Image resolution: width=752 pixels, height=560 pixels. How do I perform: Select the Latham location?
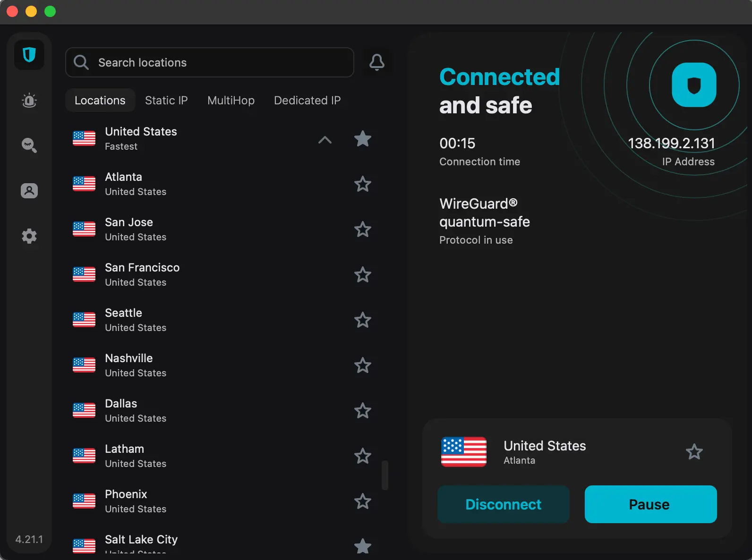222,456
